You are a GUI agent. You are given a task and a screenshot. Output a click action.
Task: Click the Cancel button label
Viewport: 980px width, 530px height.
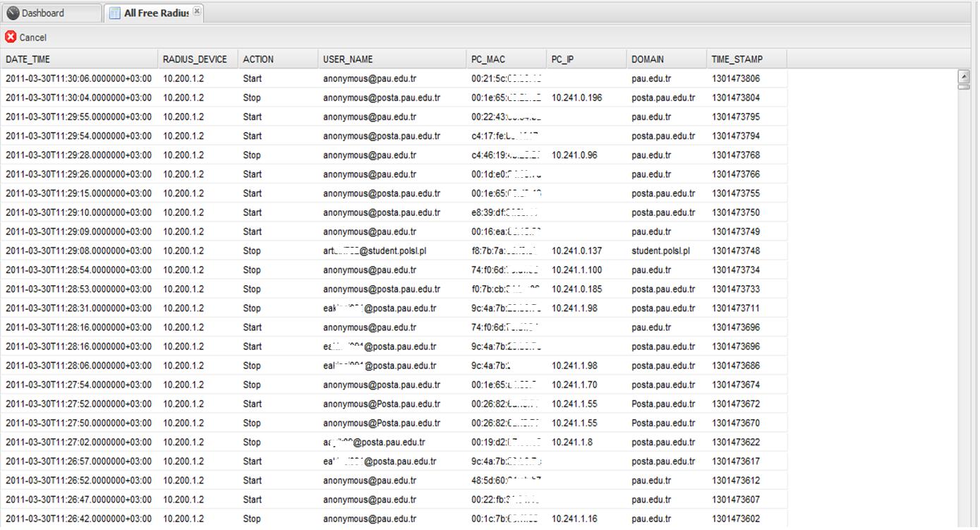(32, 37)
